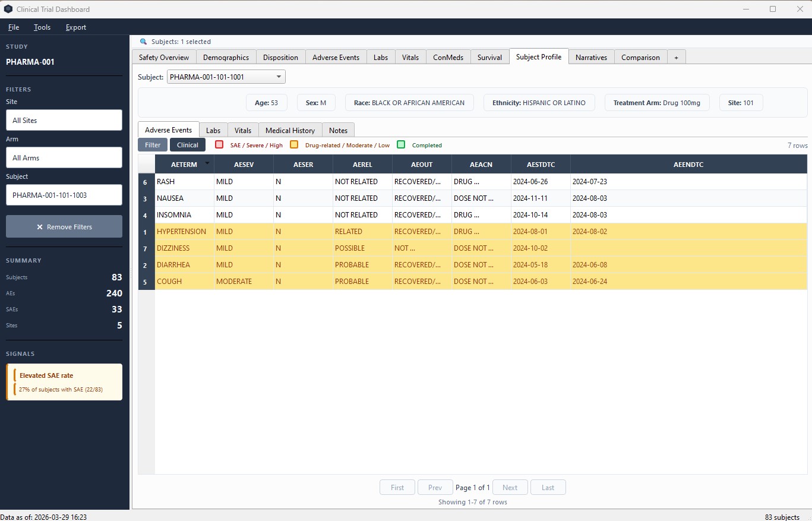
Task: Open the Notes sub-tab
Action: pyautogui.click(x=338, y=130)
